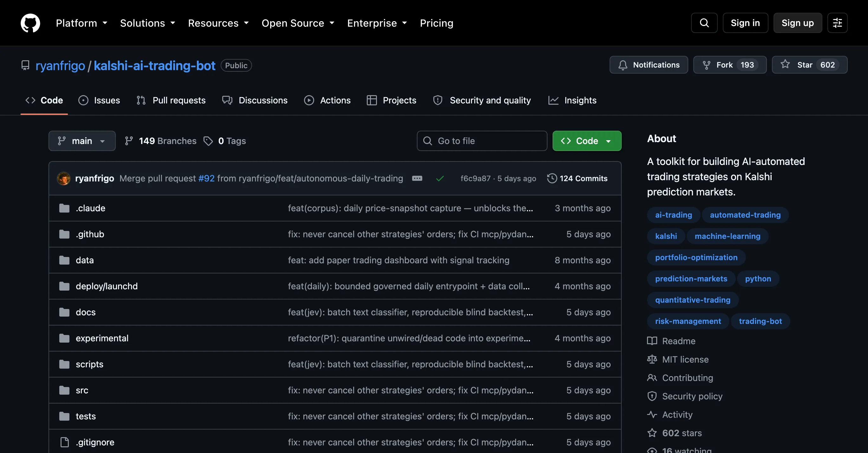Click the MIT license scale icon
The image size is (868, 453).
pos(652,359)
